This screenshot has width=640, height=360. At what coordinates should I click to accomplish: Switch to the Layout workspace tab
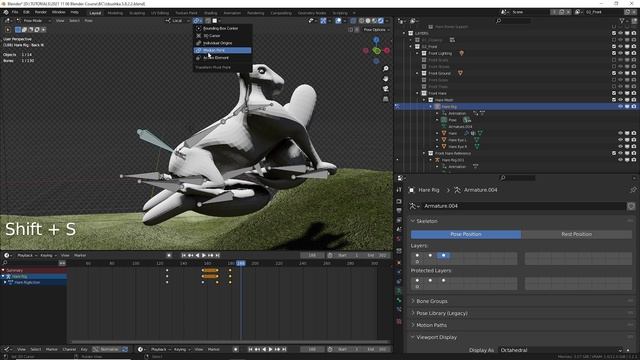pyautogui.click(x=95, y=13)
